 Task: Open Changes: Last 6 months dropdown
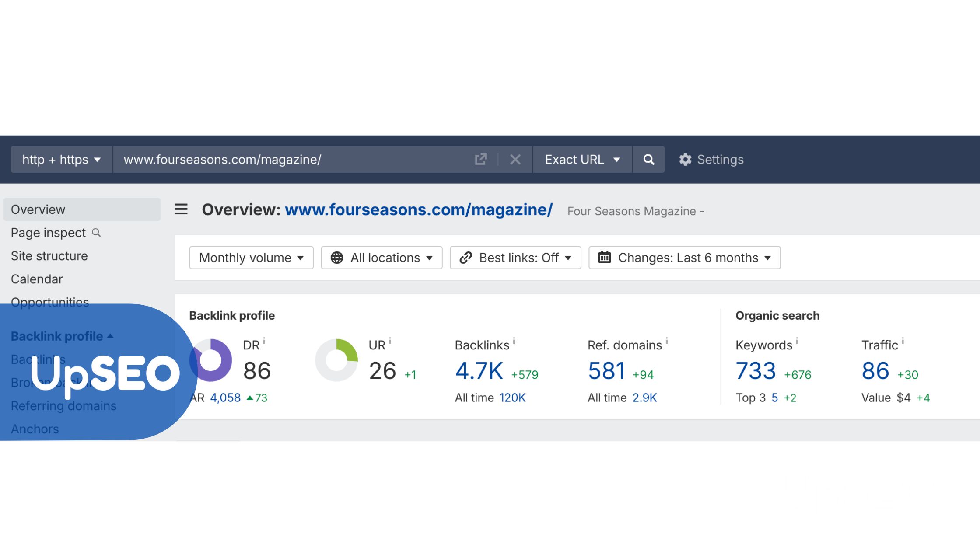[684, 258]
